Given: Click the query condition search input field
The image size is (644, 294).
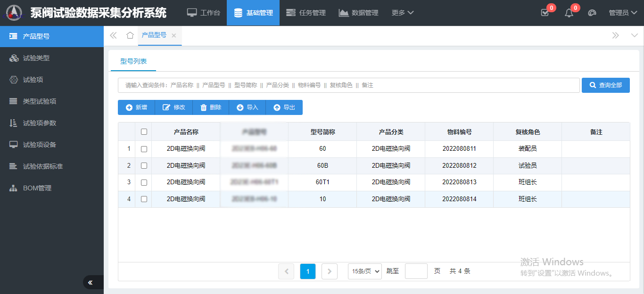Looking at the screenshot, I should click(x=348, y=85).
